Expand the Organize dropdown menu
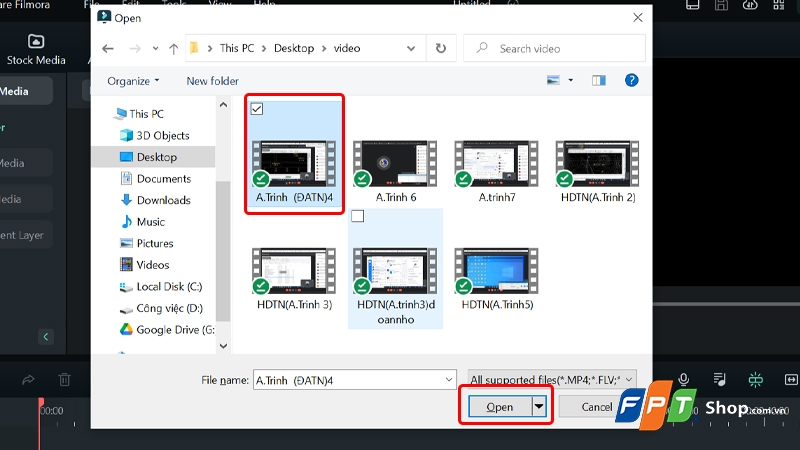 133,81
